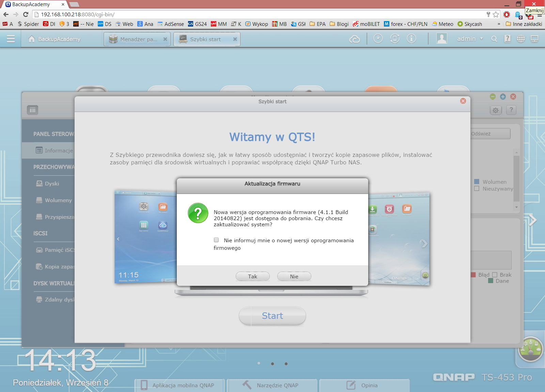545x392 pixels.
Task: Go back in browser history
Action: [x=6, y=14]
